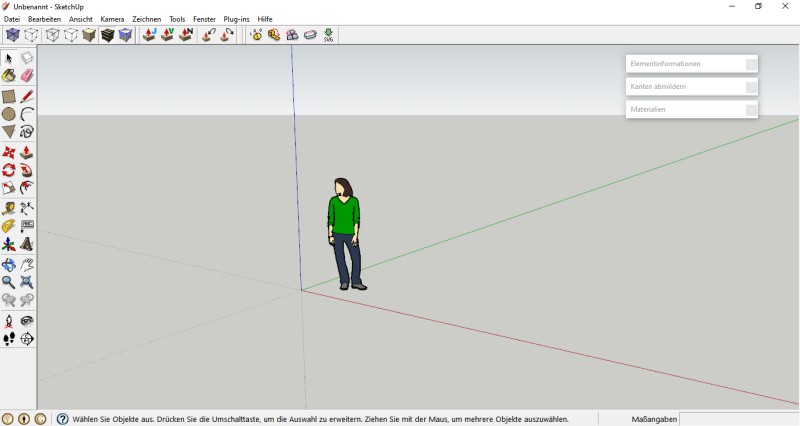Open the Hilfe menu
This screenshot has width=800, height=426.
pos(265,19)
